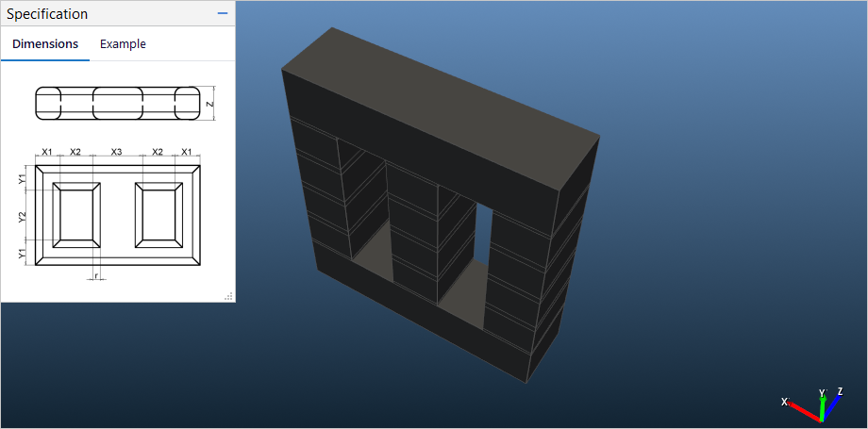The image size is (868, 429).
Task: Click the core dimension diagram
Action: (118, 183)
